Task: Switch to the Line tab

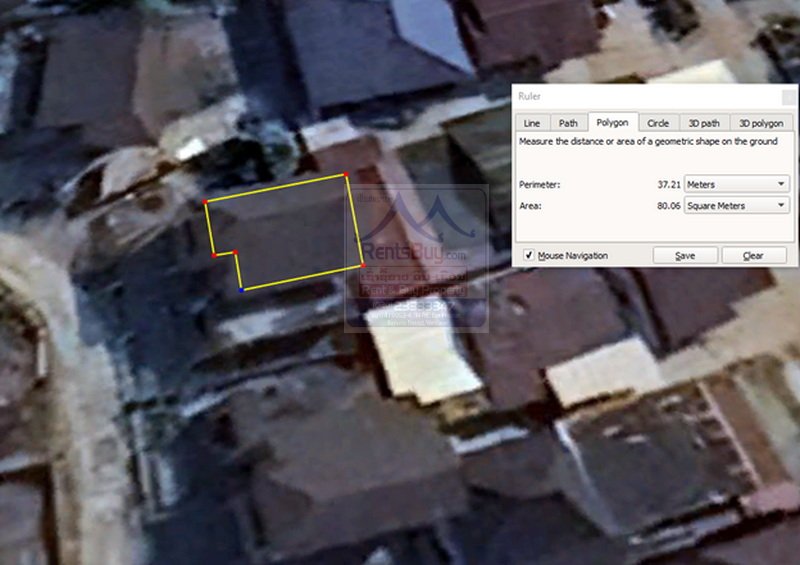Action: tap(532, 123)
